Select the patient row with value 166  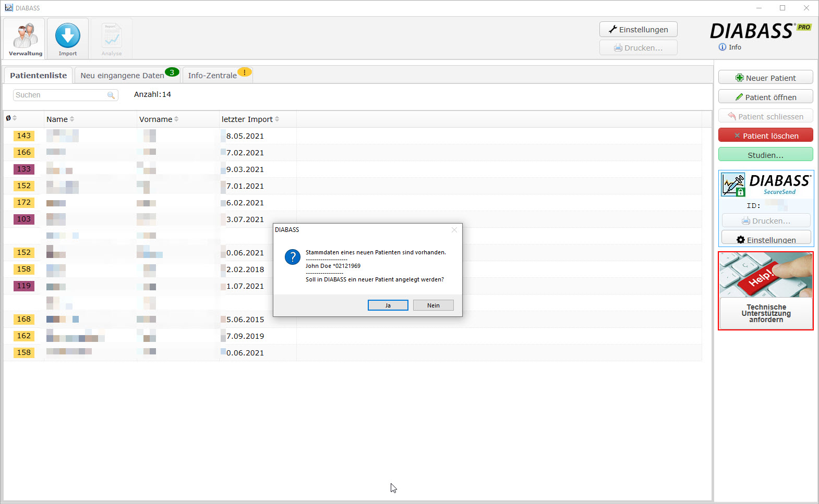(353, 153)
